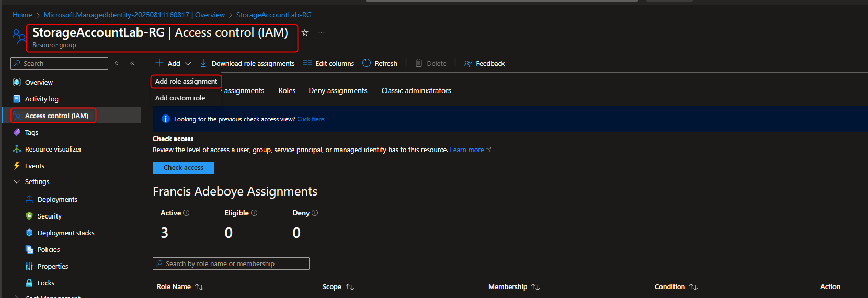Switch to Classic administrators tab
The image size is (868, 298).
[x=416, y=90]
